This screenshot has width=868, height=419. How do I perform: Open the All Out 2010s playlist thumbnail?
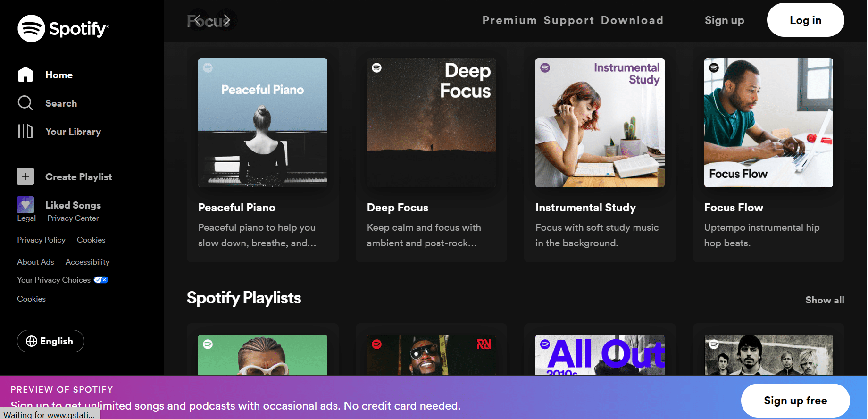(600, 355)
